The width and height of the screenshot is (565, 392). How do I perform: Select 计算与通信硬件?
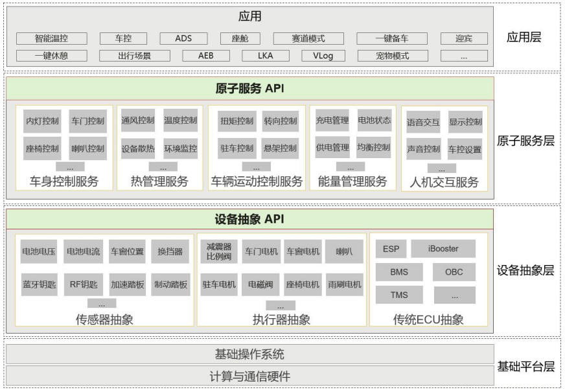tap(251, 375)
